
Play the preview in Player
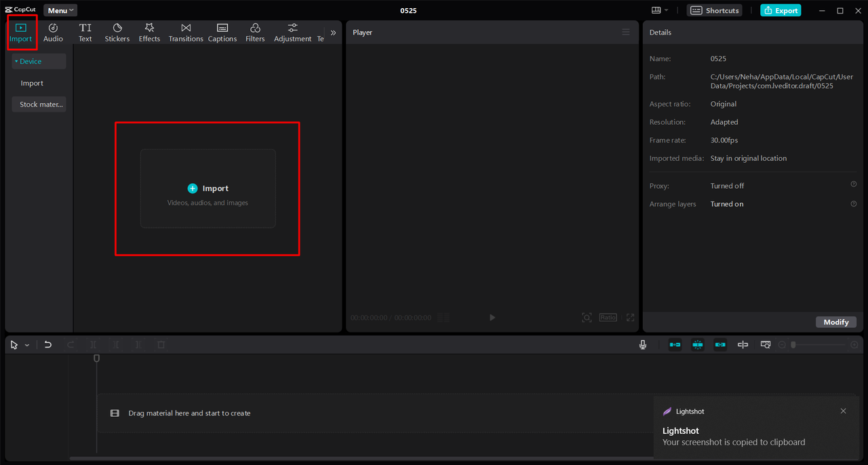coord(492,317)
